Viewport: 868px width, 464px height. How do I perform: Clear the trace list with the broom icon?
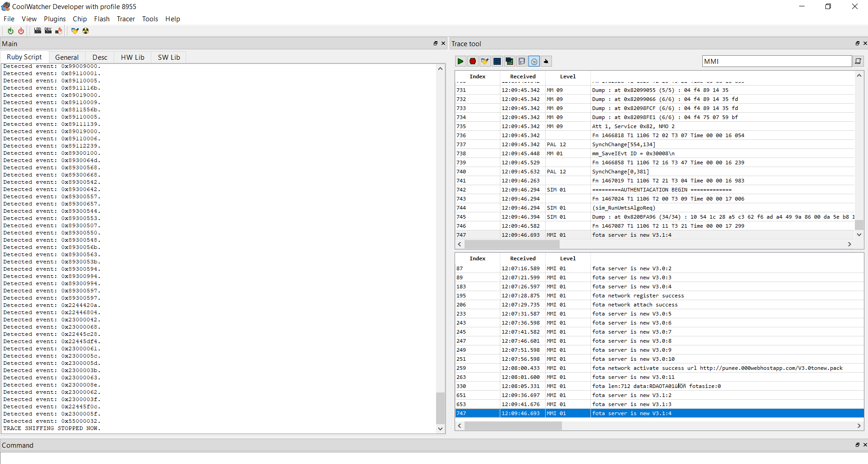click(484, 61)
